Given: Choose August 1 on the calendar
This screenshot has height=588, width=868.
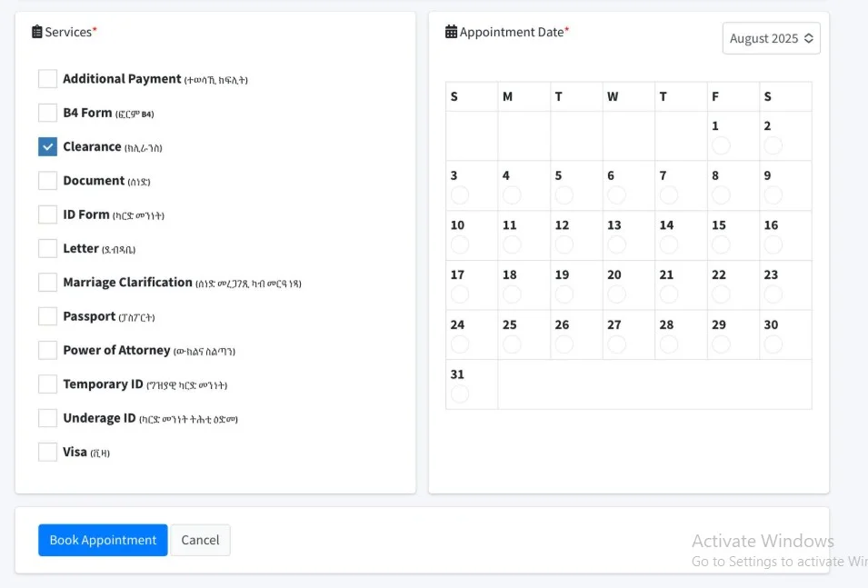Looking at the screenshot, I should (x=721, y=145).
